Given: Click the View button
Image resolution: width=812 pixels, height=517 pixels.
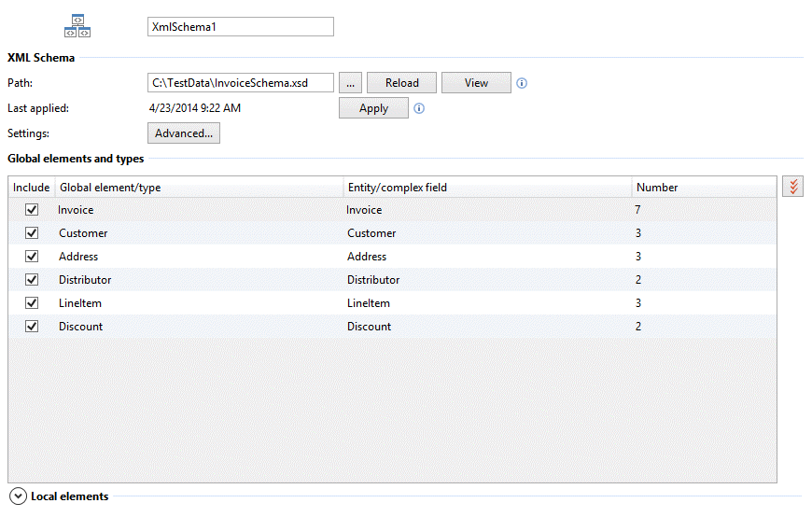Looking at the screenshot, I should (x=476, y=83).
